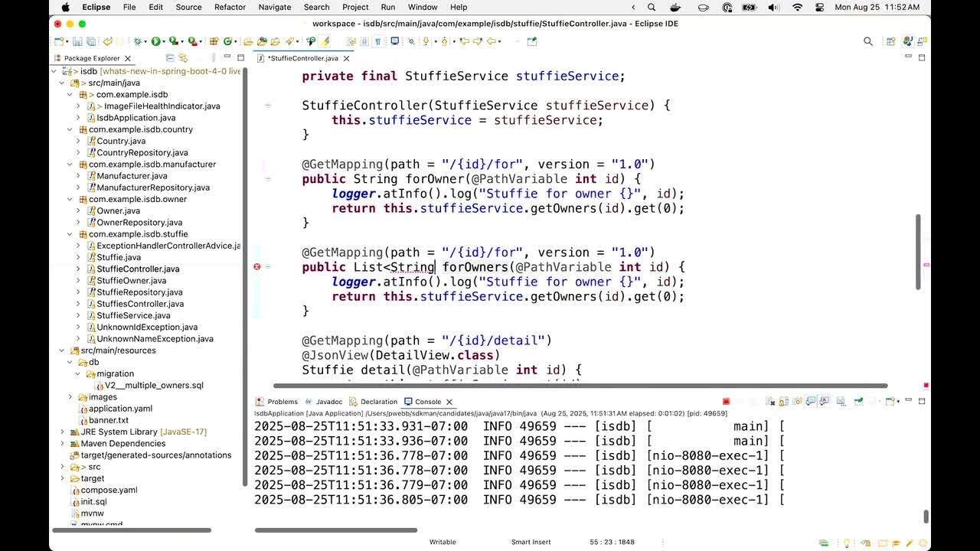The image size is (980, 551).
Task: Click the Debug bug icon in toolbar
Action: click(138, 41)
